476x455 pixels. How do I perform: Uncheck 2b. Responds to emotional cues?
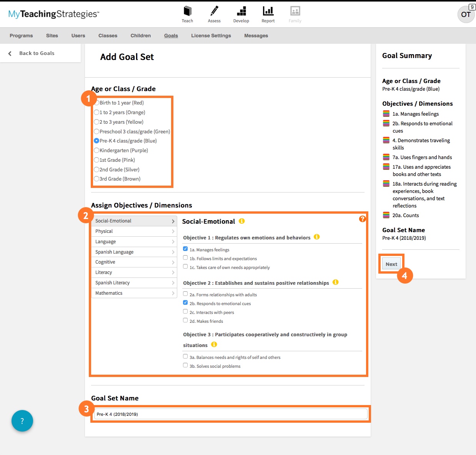(185, 302)
